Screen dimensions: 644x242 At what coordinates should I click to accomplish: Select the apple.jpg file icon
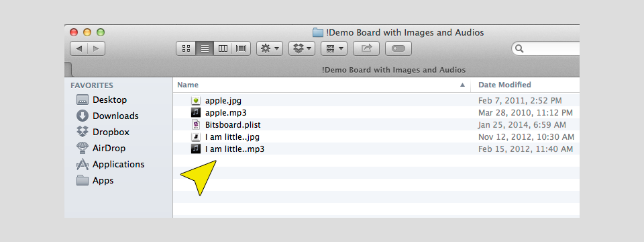pyautogui.click(x=196, y=100)
